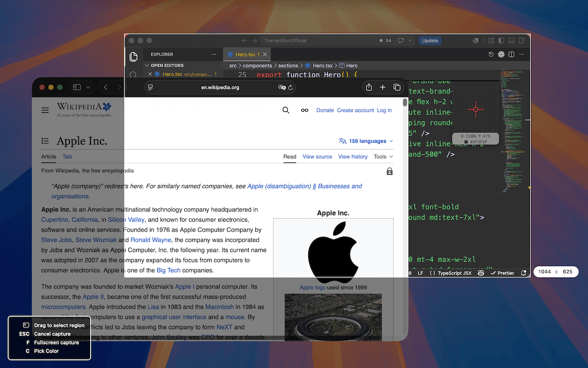Select the Read tab
The width and height of the screenshot is (588, 368).
click(x=290, y=157)
